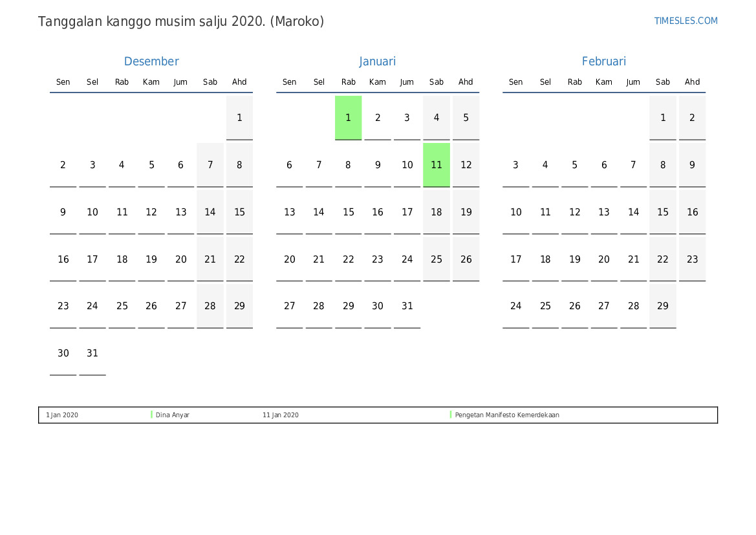756x535 pixels.
Task: Click the 11 Jan 2020 legend date
Action: tap(280, 415)
